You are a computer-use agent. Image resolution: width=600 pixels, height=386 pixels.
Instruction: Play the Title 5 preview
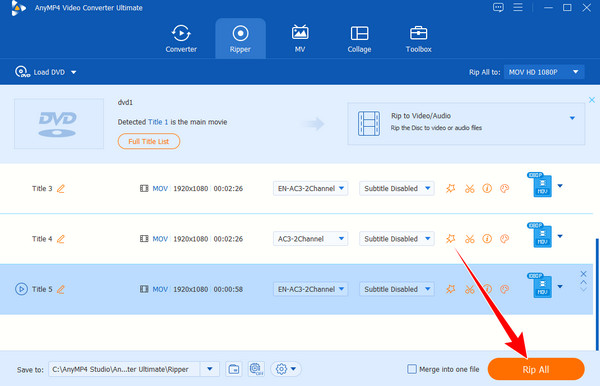click(21, 289)
